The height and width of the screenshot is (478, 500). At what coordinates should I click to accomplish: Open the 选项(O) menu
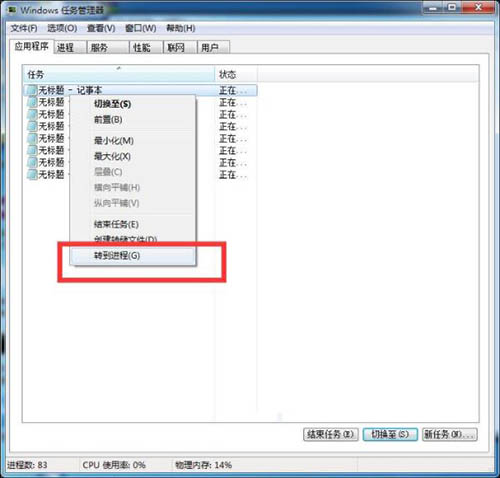click(x=62, y=28)
